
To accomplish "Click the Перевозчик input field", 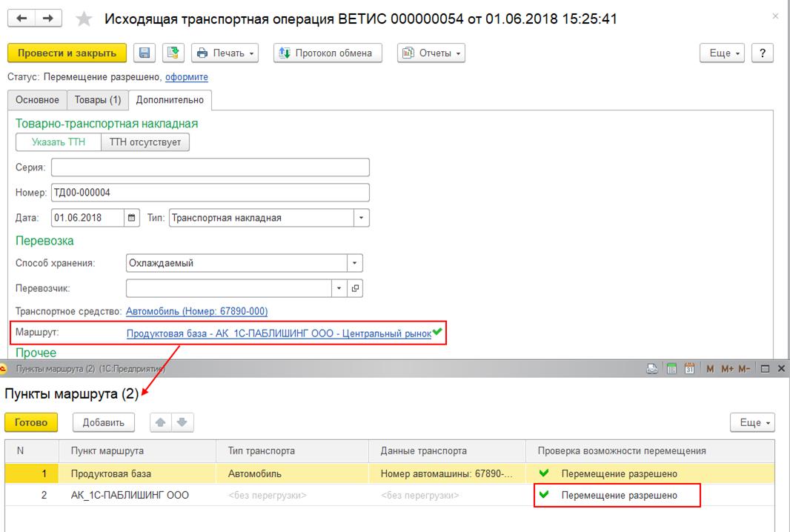I will (x=229, y=288).
